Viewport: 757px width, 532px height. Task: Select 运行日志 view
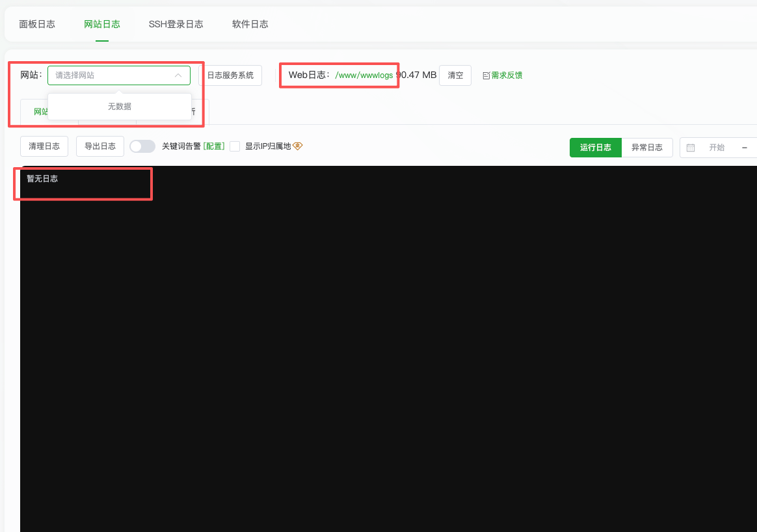click(595, 148)
